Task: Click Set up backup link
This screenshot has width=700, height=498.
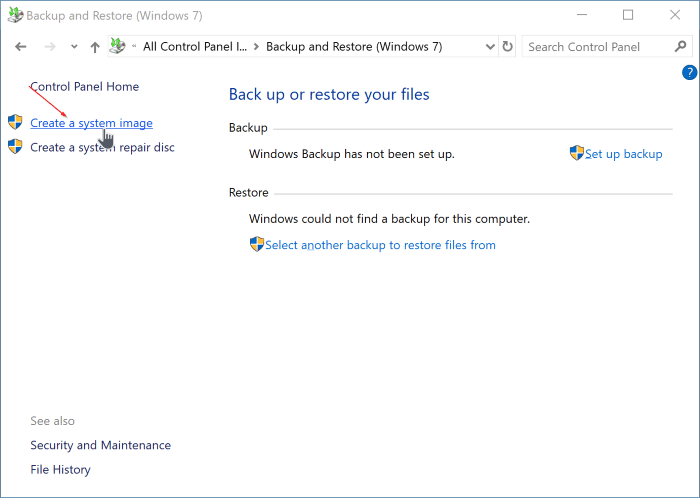Action: click(624, 154)
